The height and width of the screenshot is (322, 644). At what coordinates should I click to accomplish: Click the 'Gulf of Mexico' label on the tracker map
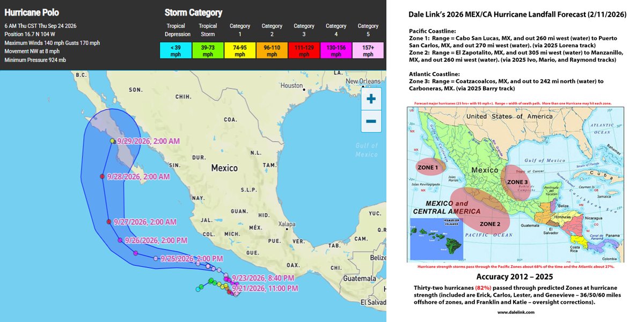click(x=367, y=150)
